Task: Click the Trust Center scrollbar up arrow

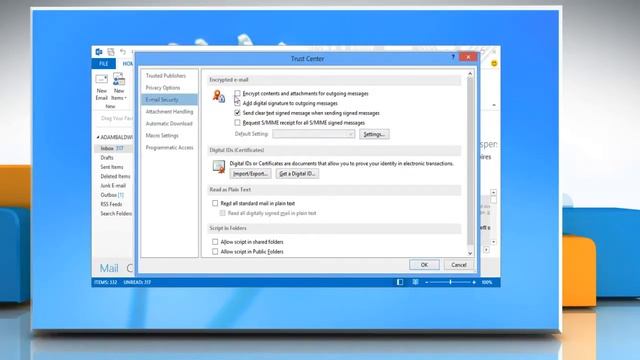Action: 470,73
